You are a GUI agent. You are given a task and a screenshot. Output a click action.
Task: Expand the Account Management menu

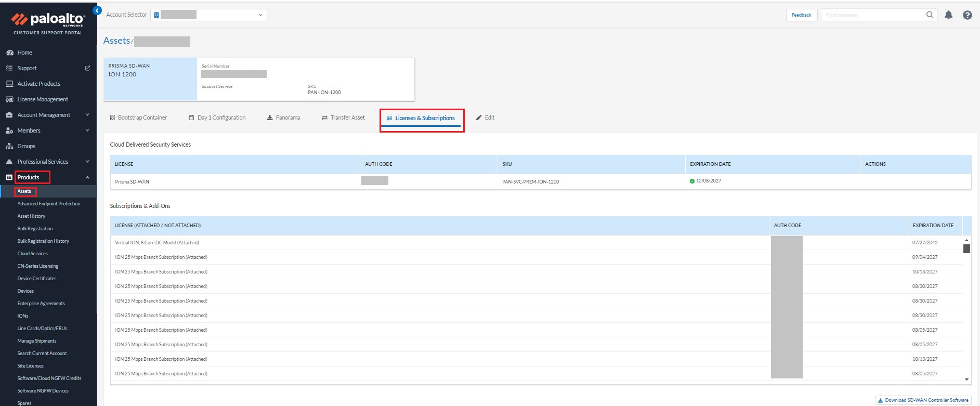click(87, 115)
